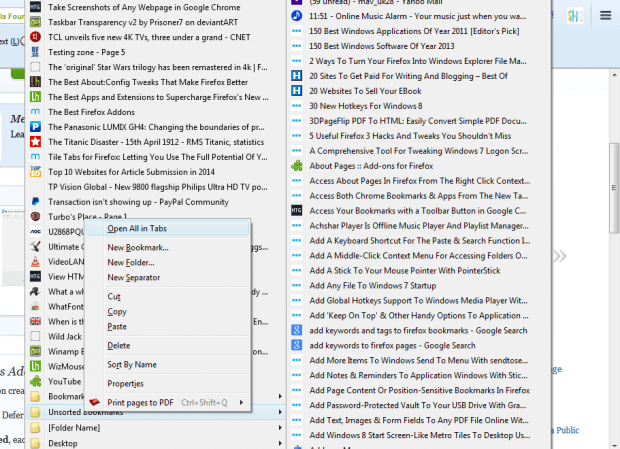Open TP Vision Global Philips TV bookmark
The image size is (620, 449).
158,187
